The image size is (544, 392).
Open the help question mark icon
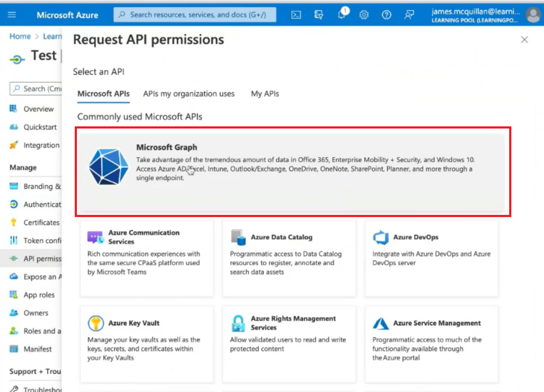(387, 15)
